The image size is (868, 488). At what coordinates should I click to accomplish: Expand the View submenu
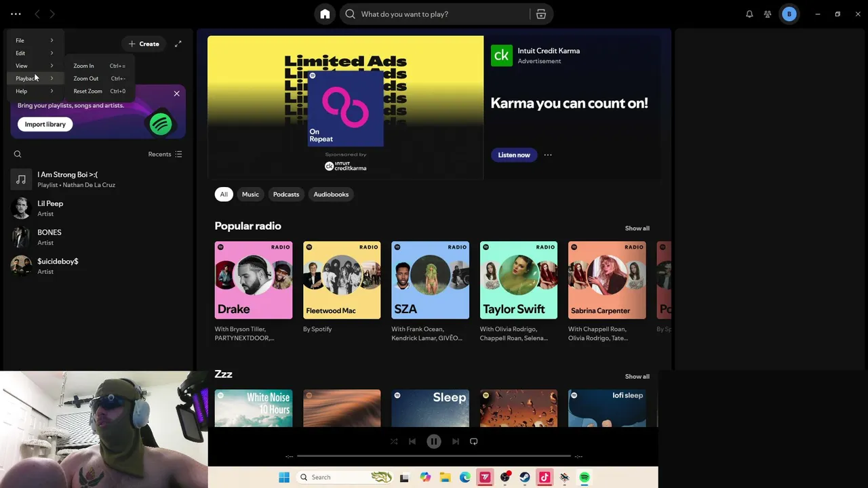click(x=35, y=66)
